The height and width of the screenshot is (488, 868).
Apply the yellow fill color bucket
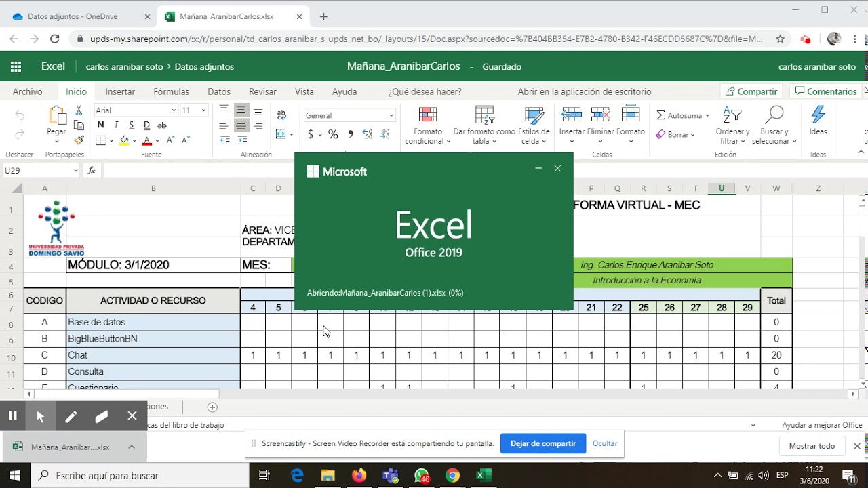click(x=124, y=141)
